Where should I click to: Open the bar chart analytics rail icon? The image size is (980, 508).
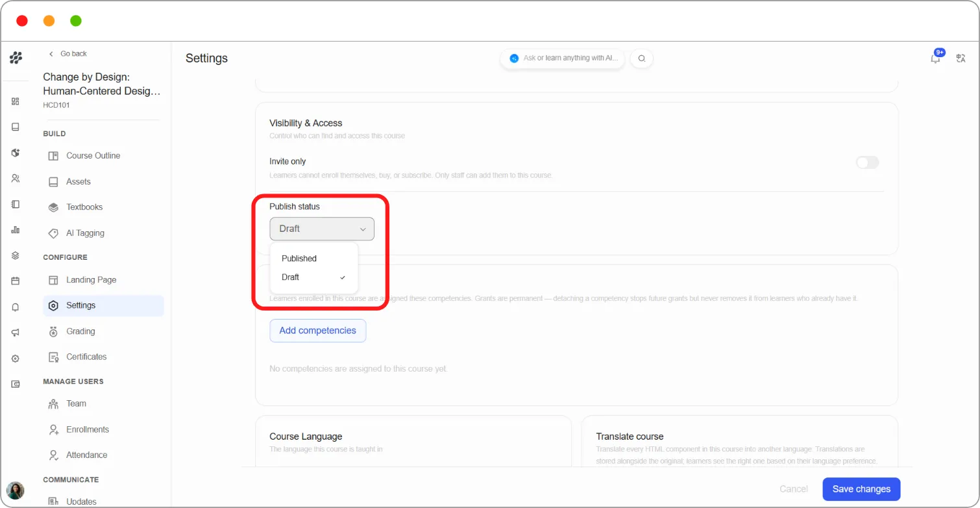tap(16, 230)
